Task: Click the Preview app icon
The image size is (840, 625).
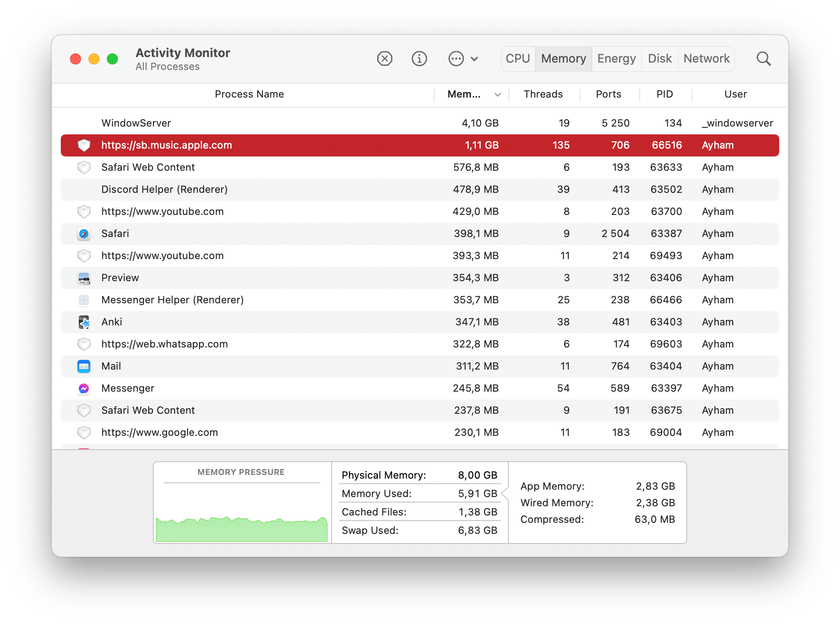Action: (x=84, y=278)
